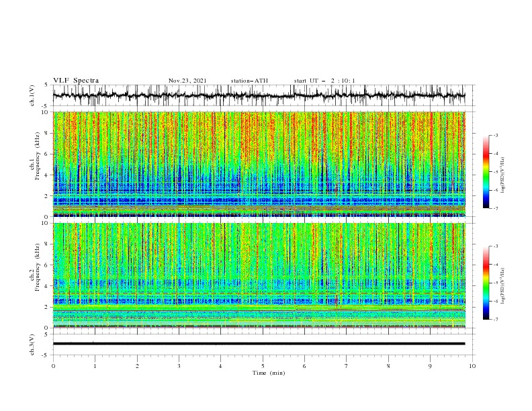Click the "Time (min)" x-axis label

269,373
